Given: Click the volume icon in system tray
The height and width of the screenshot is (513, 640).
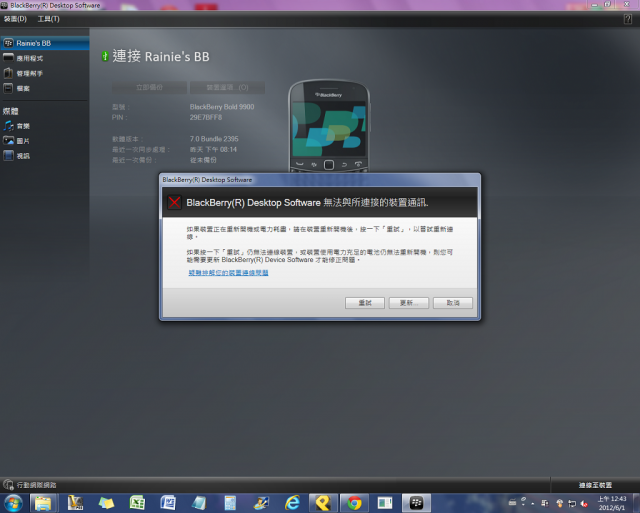Looking at the screenshot, I should pyautogui.click(x=584, y=504).
